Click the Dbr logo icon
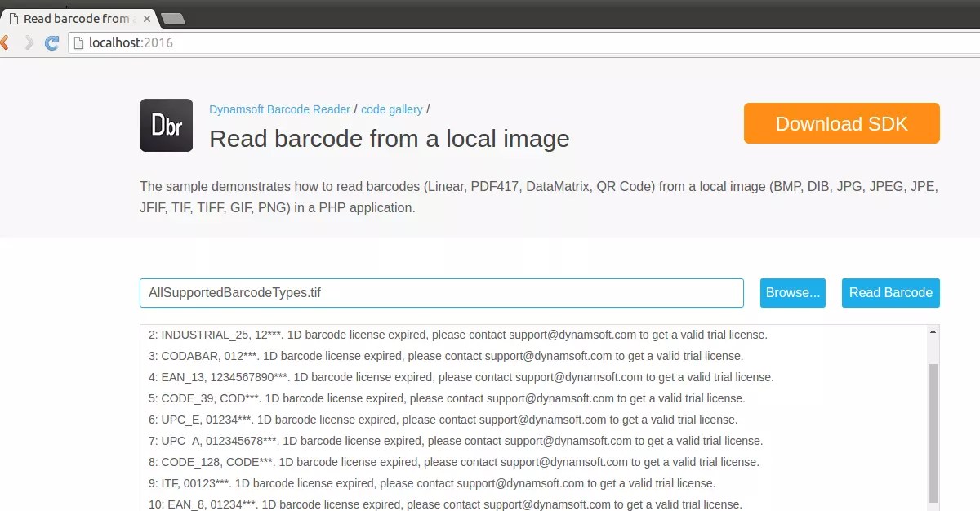Screen dimensions: 980x511 tap(166, 125)
